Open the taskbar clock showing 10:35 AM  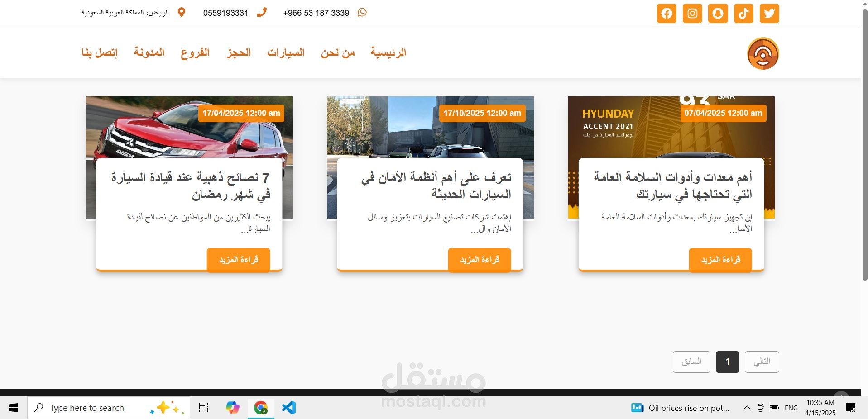click(x=820, y=408)
